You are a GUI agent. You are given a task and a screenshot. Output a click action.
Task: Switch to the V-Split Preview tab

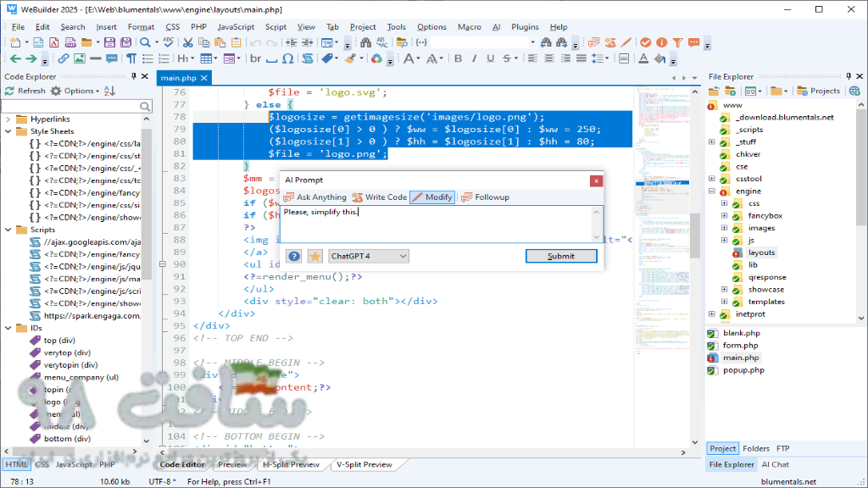[364, 465]
